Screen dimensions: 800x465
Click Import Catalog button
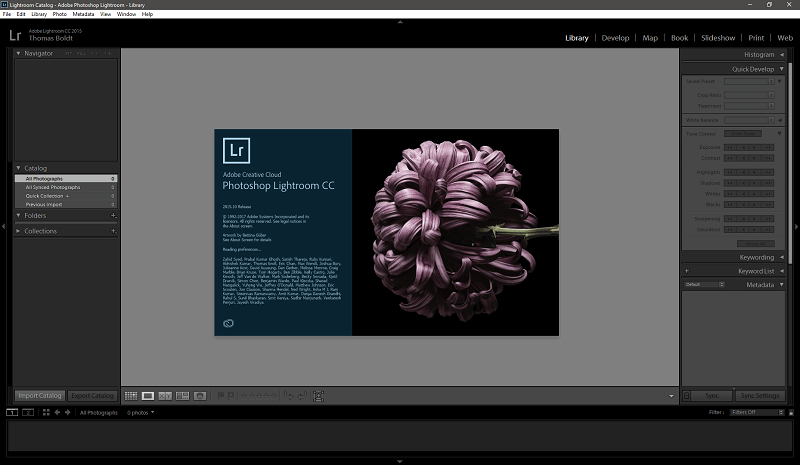pyautogui.click(x=40, y=396)
